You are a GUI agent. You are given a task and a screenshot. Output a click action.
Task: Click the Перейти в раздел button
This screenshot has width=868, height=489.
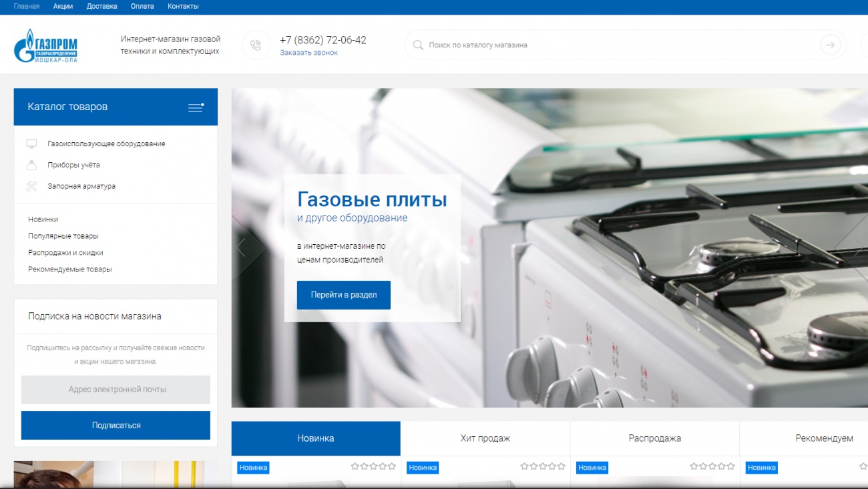pyautogui.click(x=343, y=295)
